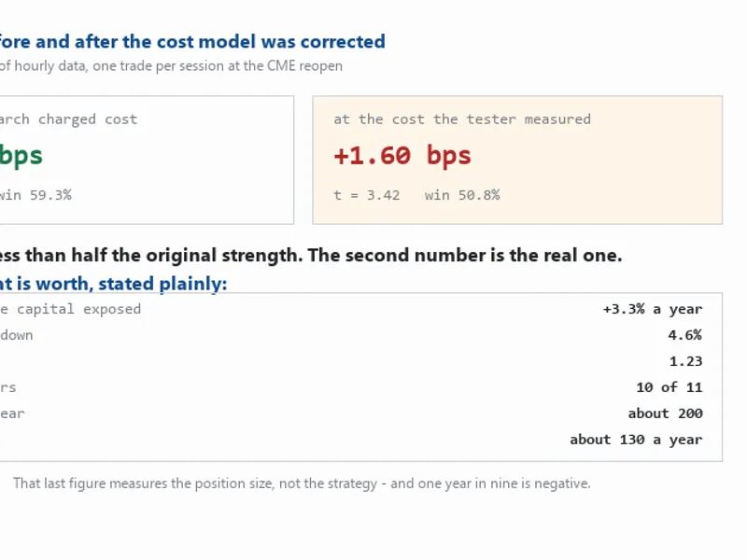
Task: Select the subtitle mentioning CME reopen
Action: (171, 65)
